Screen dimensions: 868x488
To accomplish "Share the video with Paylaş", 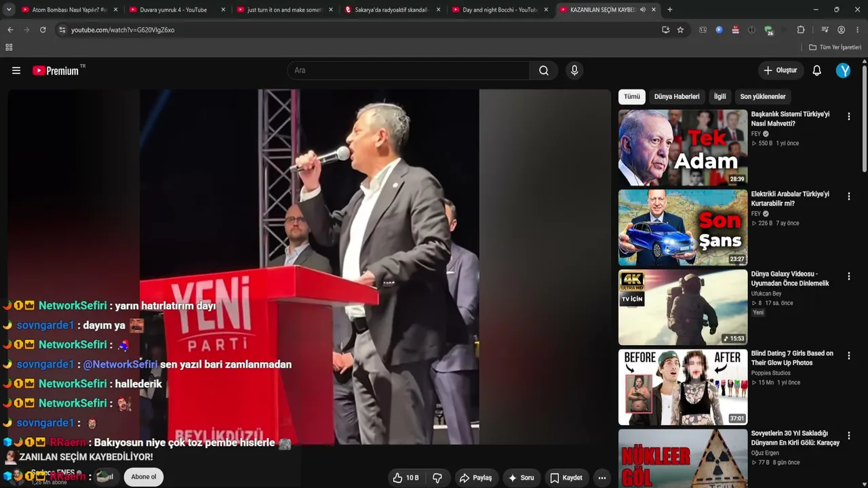I will click(x=475, y=478).
